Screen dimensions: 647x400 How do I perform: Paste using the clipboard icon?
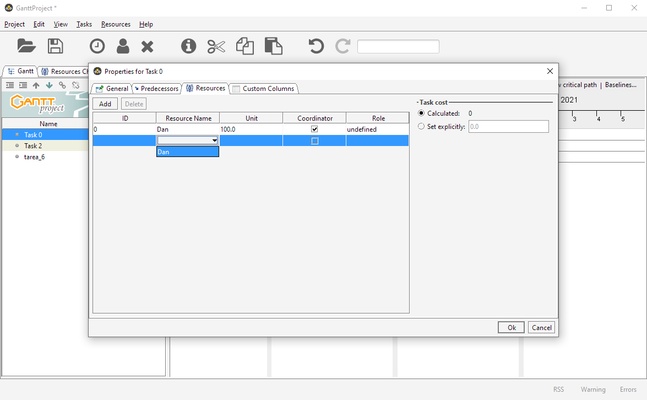(x=273, y=46)
